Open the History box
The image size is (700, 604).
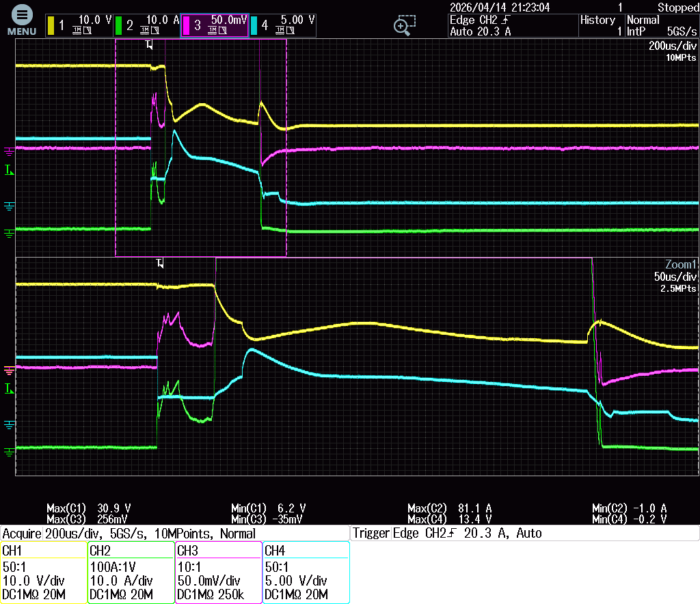[601, 25]
